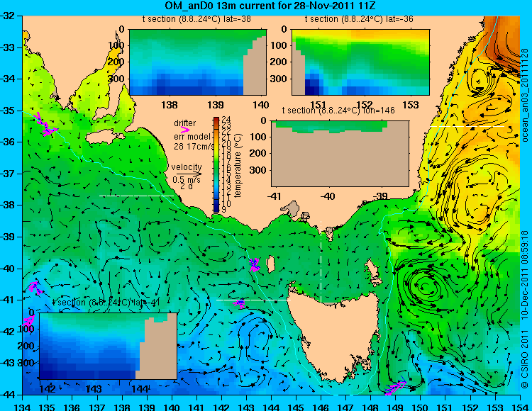This screenshot has width=532, height=411.
Task: Click the large circular eddy east of Flinders Island
Action: click(424, 288)
